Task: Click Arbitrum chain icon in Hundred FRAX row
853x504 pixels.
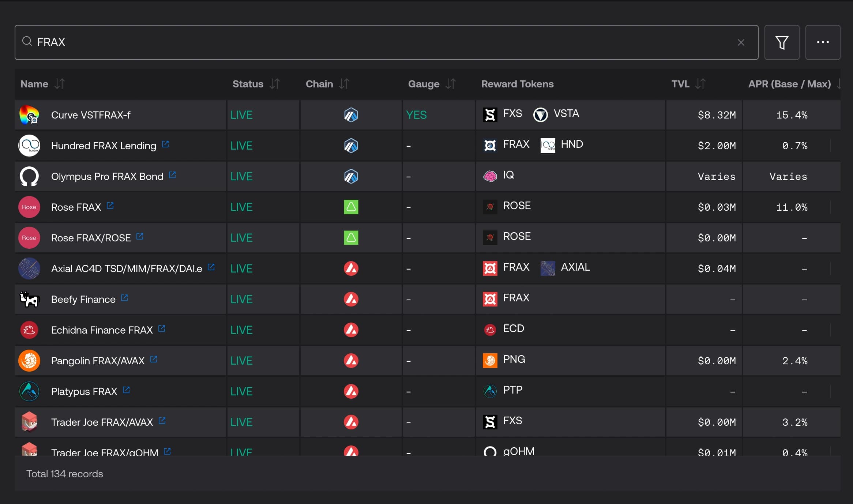Action: (351, 146)
